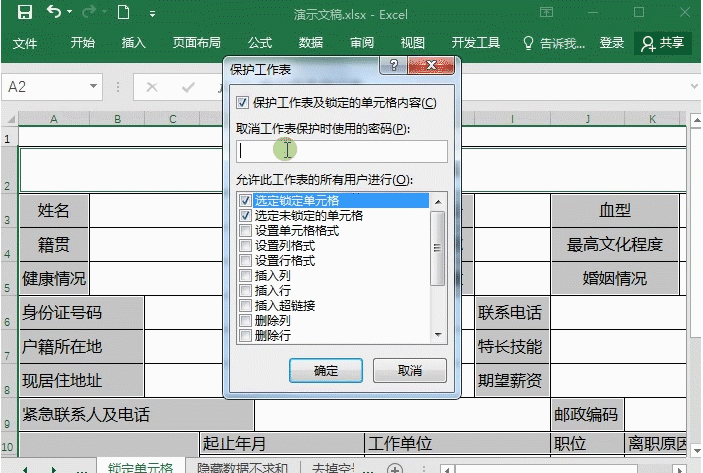Screen dimensions: 703x473
Task: Click the add new sheet plus icon
Action: pos(395,469)
